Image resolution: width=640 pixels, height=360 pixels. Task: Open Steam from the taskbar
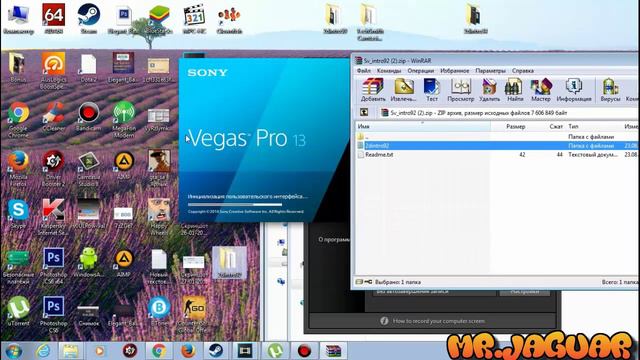tap(216, 351)
